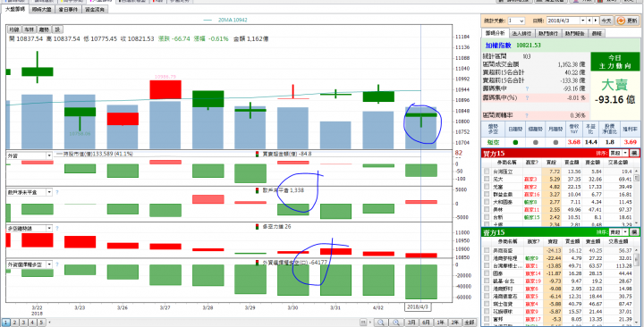Click the 2018/4/3 date input field
The height and width of the screenshot is (327, 644).
coord(563,21)
